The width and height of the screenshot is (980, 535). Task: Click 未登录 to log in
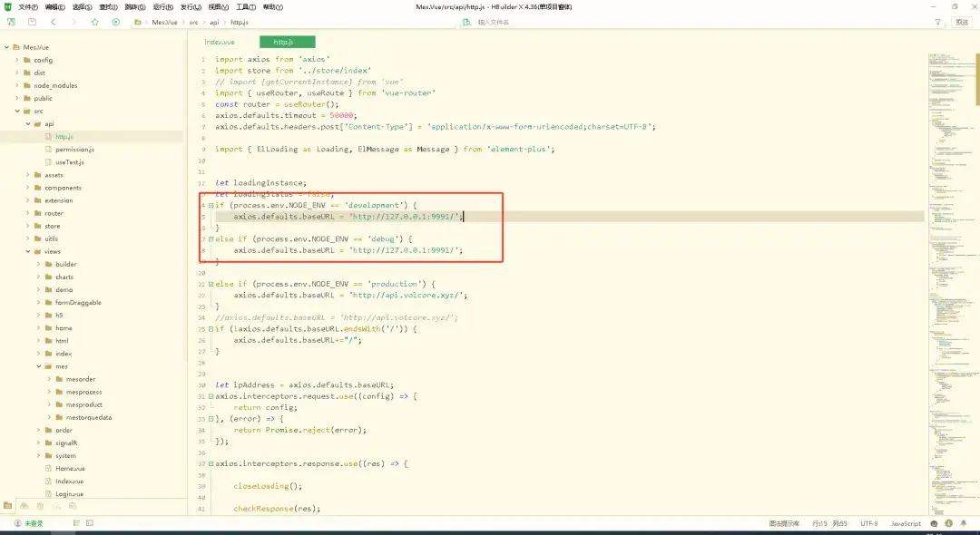[x=34, y=522]
